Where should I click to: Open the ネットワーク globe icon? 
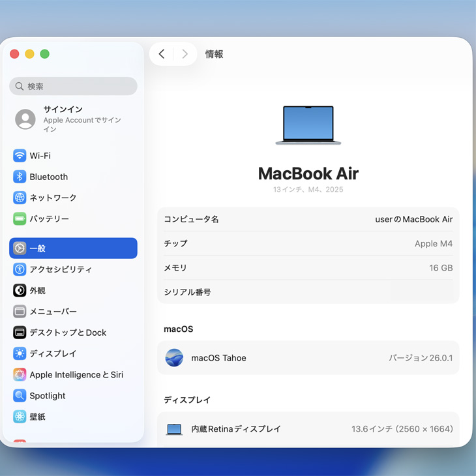pyautogui.click(x=20, y=198)
